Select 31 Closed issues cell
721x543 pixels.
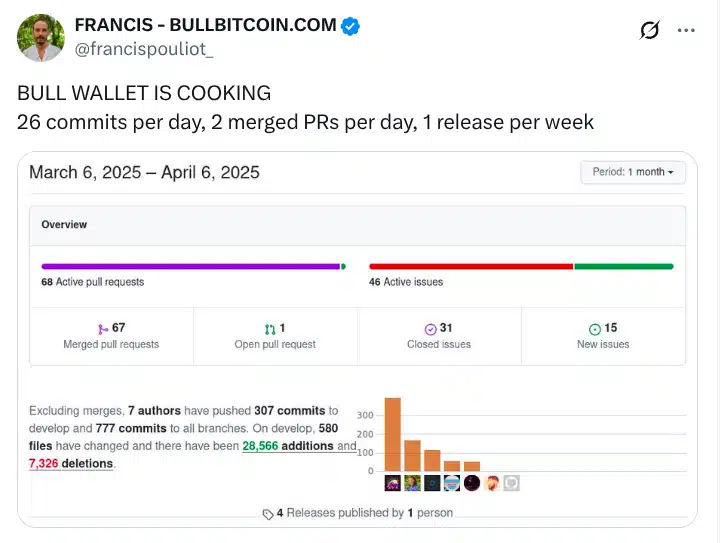coord(439,336)
